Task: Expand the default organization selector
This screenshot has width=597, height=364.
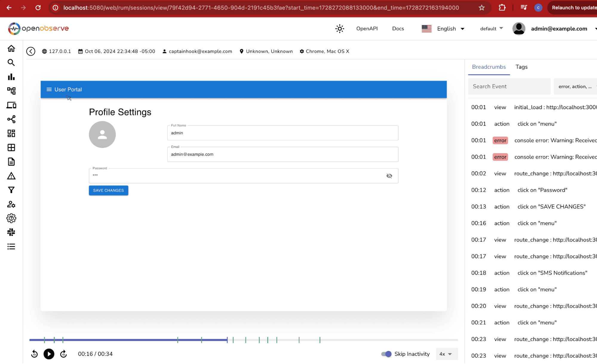Action: point(491,28)
